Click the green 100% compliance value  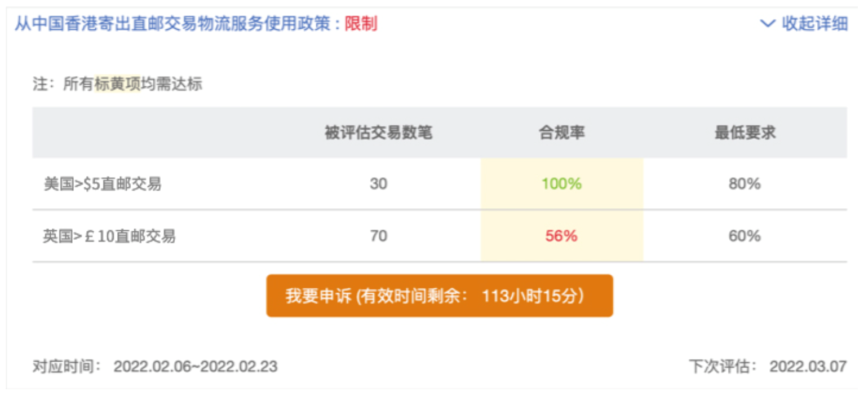(561, 184)
